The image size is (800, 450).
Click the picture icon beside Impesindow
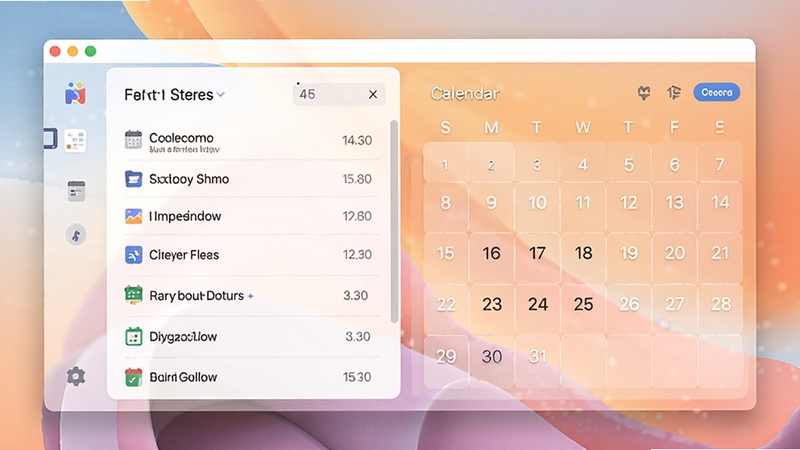pos(133,216)
